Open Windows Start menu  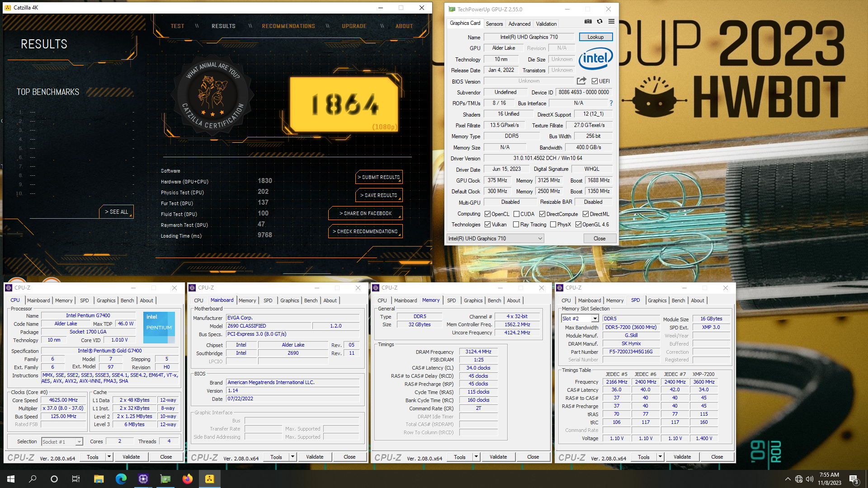click(x=11, y=479)
